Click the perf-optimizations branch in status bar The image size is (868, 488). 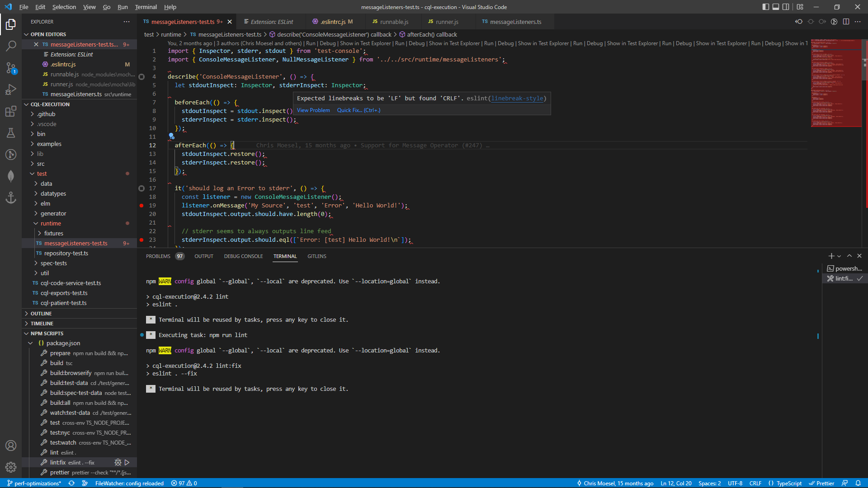tap(34, 483)
